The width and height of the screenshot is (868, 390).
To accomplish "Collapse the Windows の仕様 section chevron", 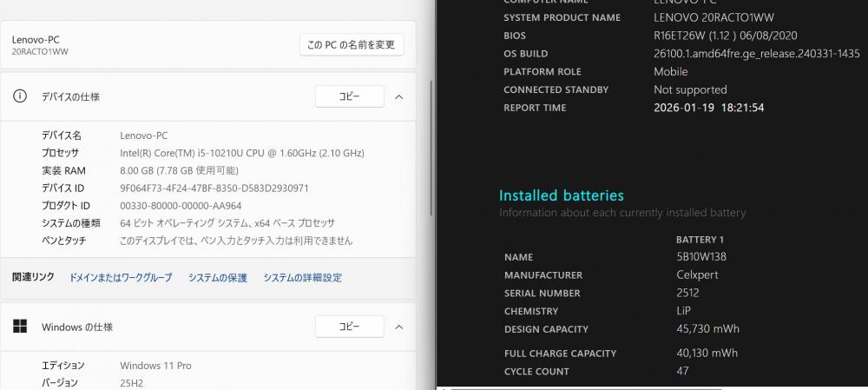I will point(399,327).
